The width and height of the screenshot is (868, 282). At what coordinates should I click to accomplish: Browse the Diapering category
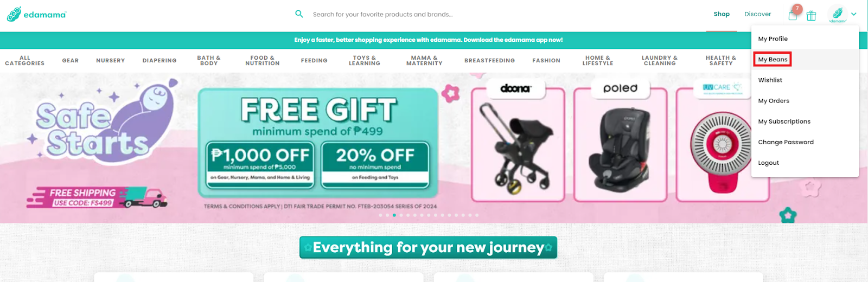pos(159,61)
